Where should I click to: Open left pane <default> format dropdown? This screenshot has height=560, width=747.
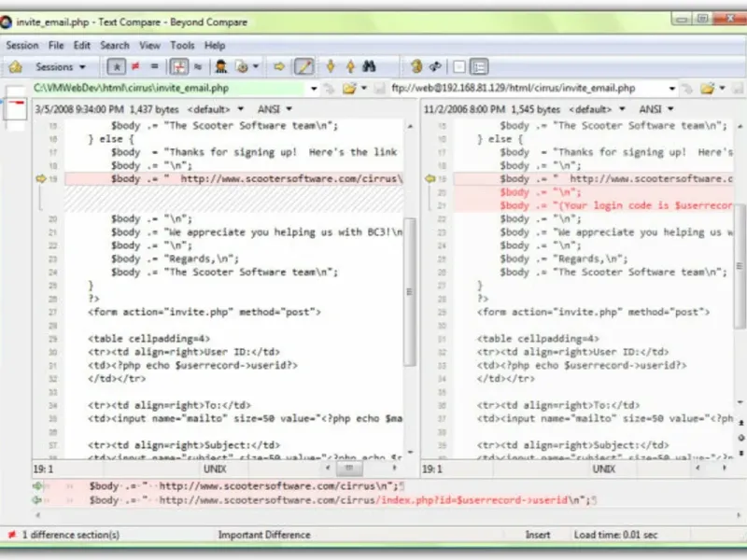[216, 109]
